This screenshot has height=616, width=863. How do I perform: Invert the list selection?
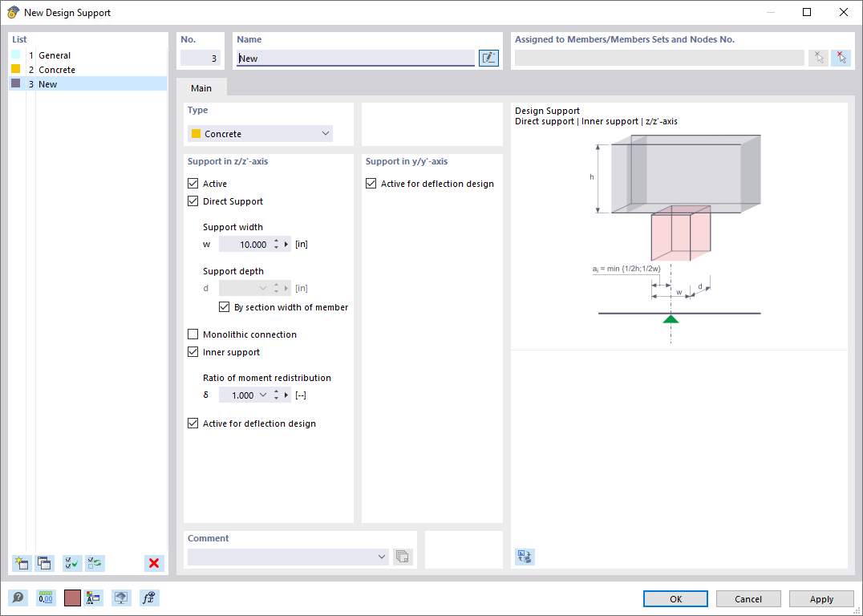click(95, 563)
